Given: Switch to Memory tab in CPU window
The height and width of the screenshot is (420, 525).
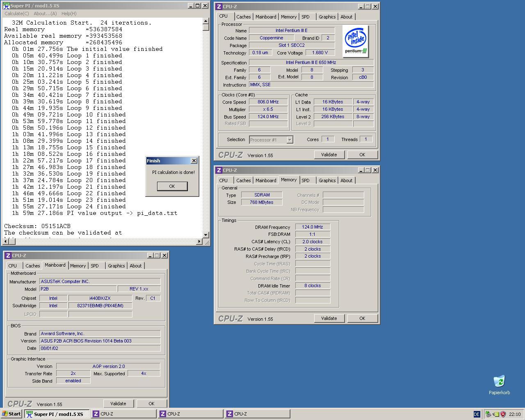Looking at the screenshot, I should click(289, 17).
